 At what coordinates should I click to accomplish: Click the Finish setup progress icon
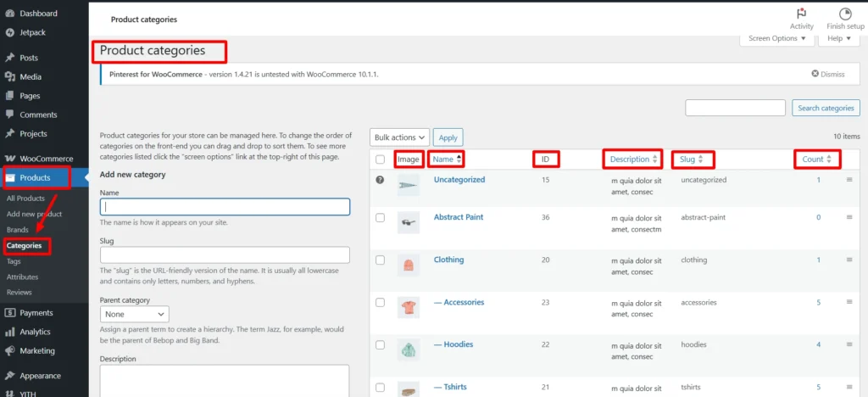pos(844,14)
